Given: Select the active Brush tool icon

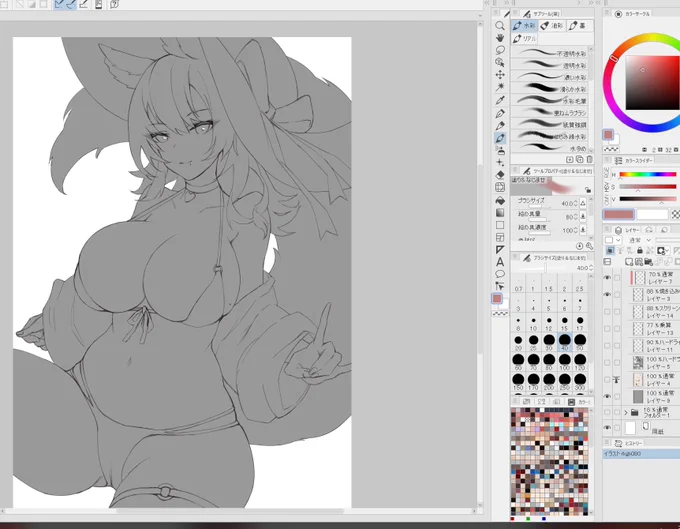Looking at the screenshot, I should pos(500,138).
